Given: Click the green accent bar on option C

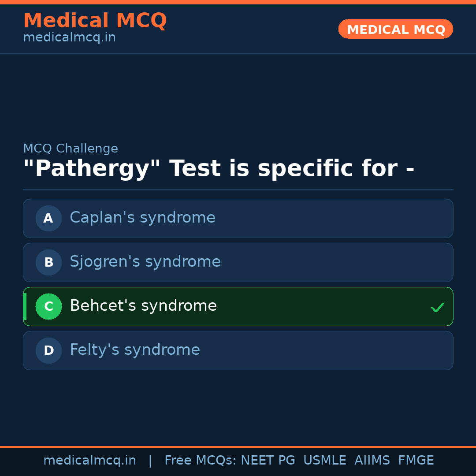Looking at the screenshot, I should (25, 306).
